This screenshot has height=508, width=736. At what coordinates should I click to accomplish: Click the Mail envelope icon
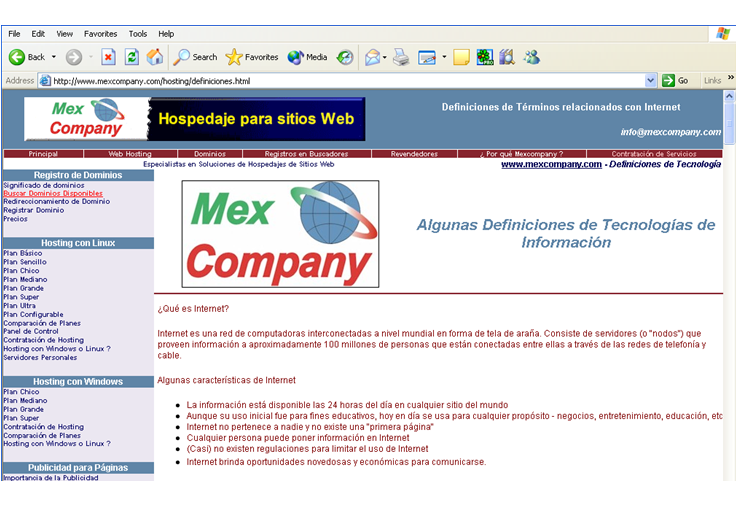(x=372, y=57)
